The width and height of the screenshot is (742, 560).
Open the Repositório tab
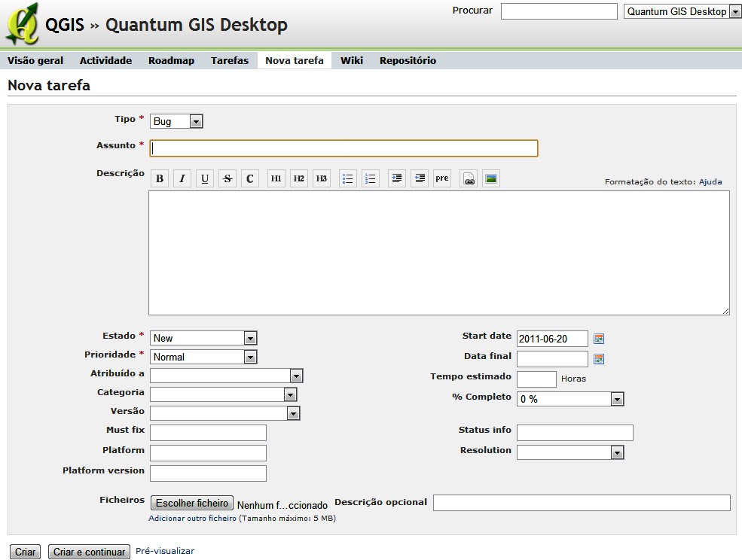(408, 60)
